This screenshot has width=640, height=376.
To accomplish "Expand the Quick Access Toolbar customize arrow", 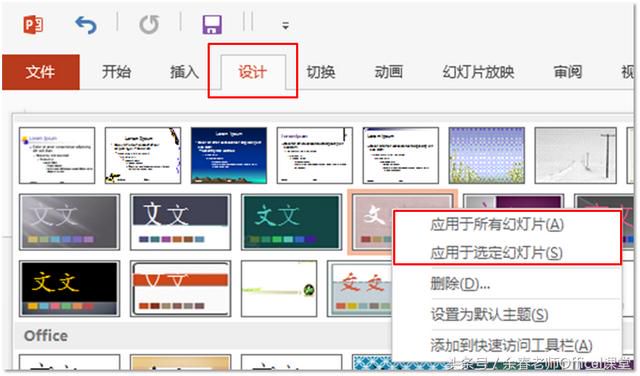I will (x=285, y=25).
